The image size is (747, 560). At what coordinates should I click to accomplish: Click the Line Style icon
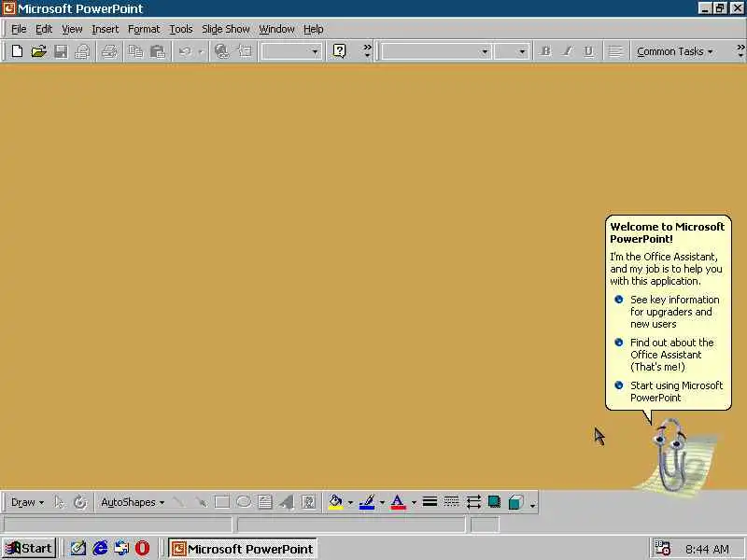[430, 502]
